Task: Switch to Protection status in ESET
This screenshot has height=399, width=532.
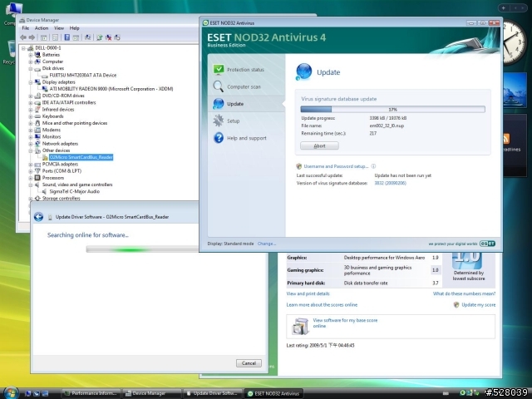Action: click(247, 70)
